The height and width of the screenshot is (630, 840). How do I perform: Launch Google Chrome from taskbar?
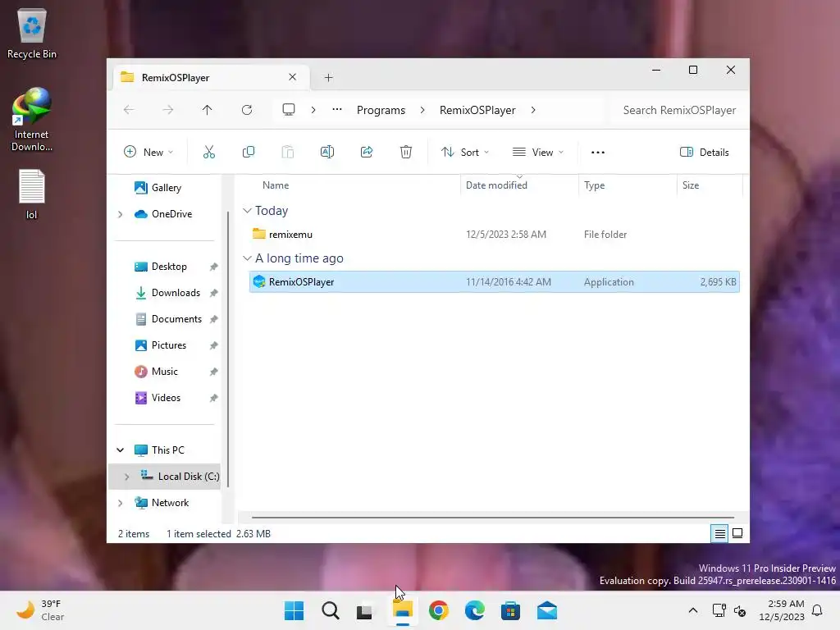click(x=439, y=610)
